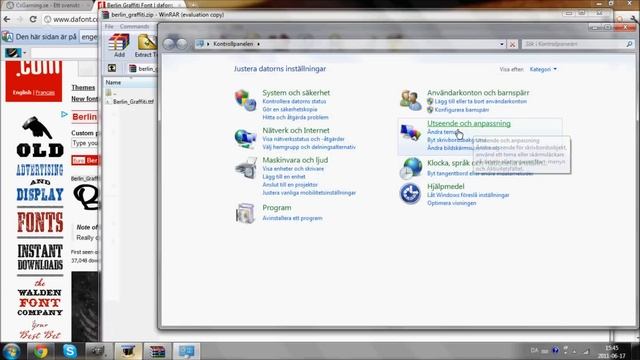
Task: Open Nätverk och Internet heading
Action: pos(296,130)
